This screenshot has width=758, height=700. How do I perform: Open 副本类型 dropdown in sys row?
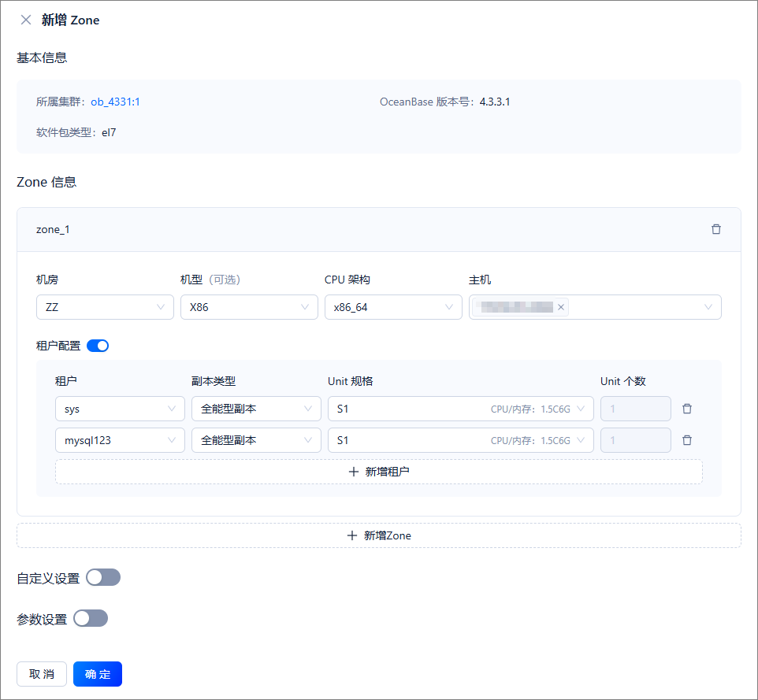coord(256,409)
